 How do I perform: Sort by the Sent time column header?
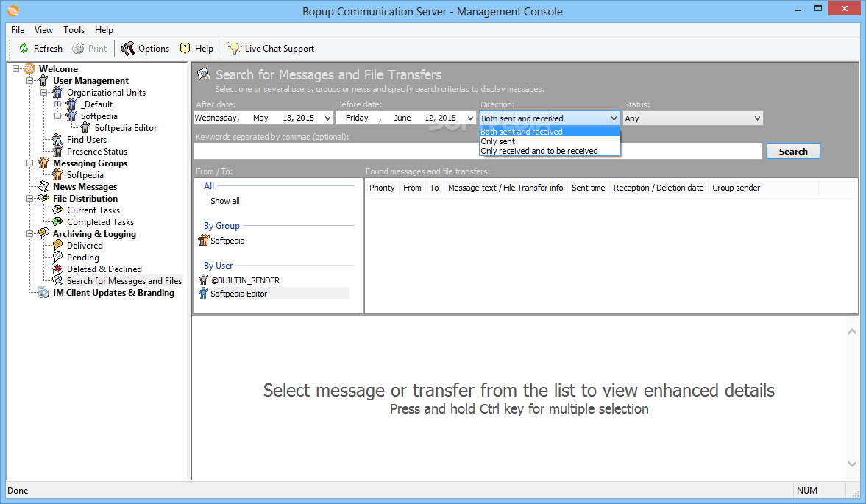pos(588,188)
